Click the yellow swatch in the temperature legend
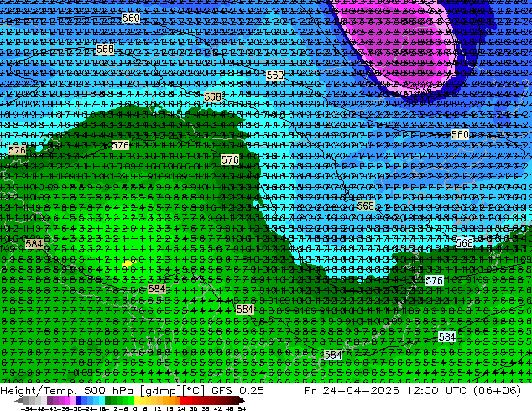532x411 pixels. coord(138,400)
